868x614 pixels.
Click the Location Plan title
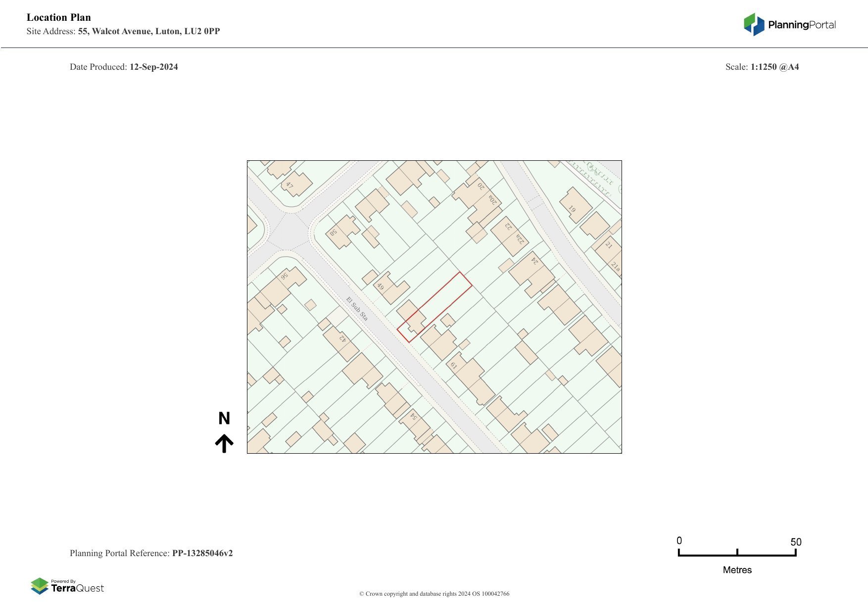[x=59, y=17]
